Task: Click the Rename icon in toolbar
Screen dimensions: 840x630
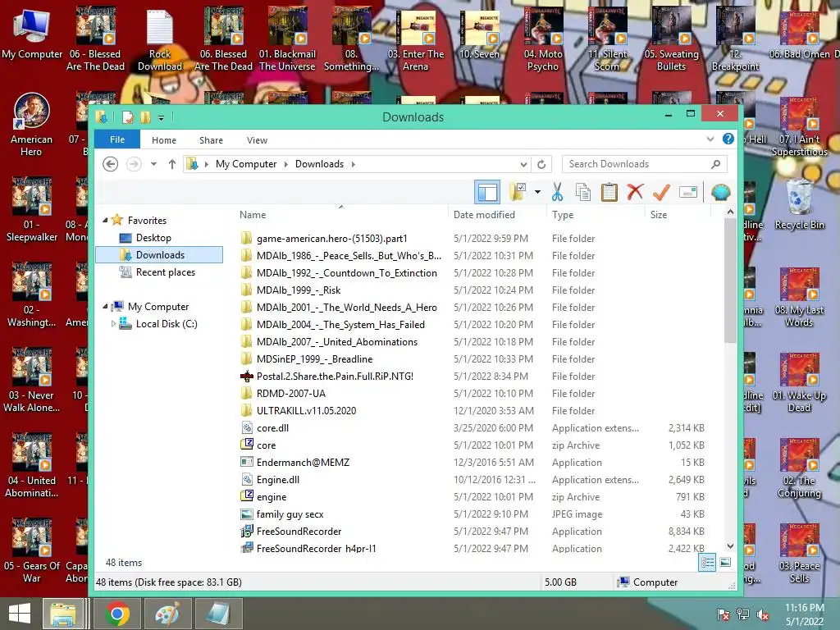Action: click(688, 192)
